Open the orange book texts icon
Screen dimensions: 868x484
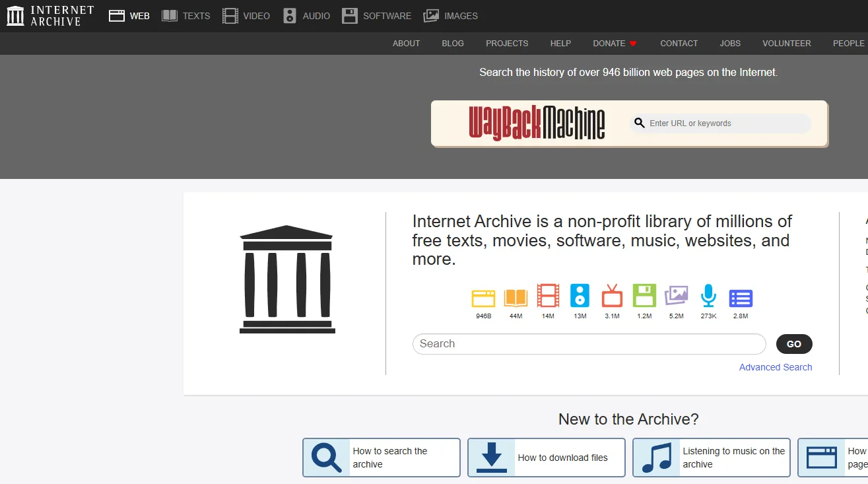(516, 298)
